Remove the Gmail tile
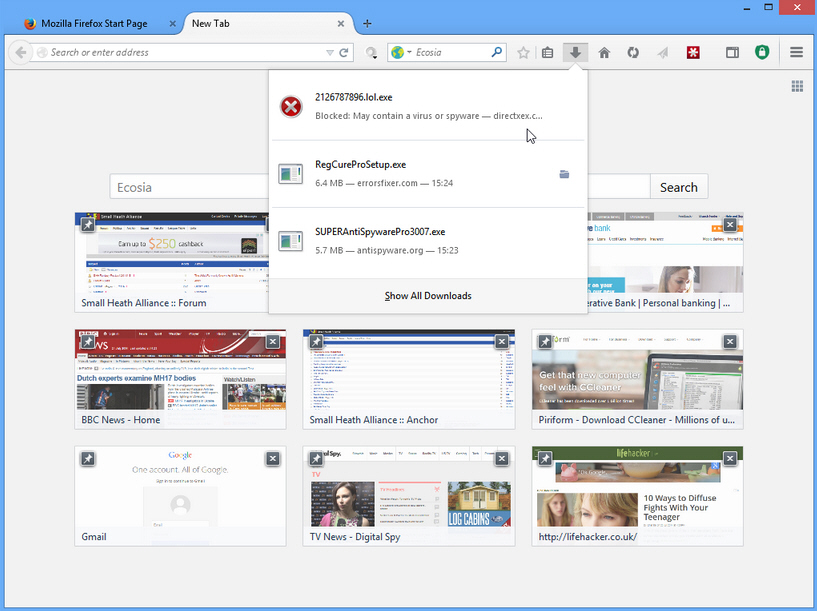 [273, 458]
